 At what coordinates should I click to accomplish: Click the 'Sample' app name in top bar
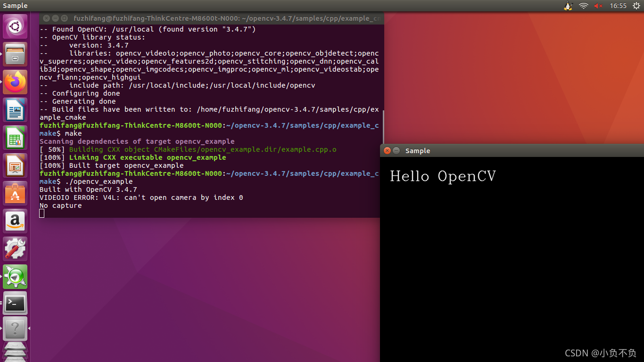[x=15, y=6]
